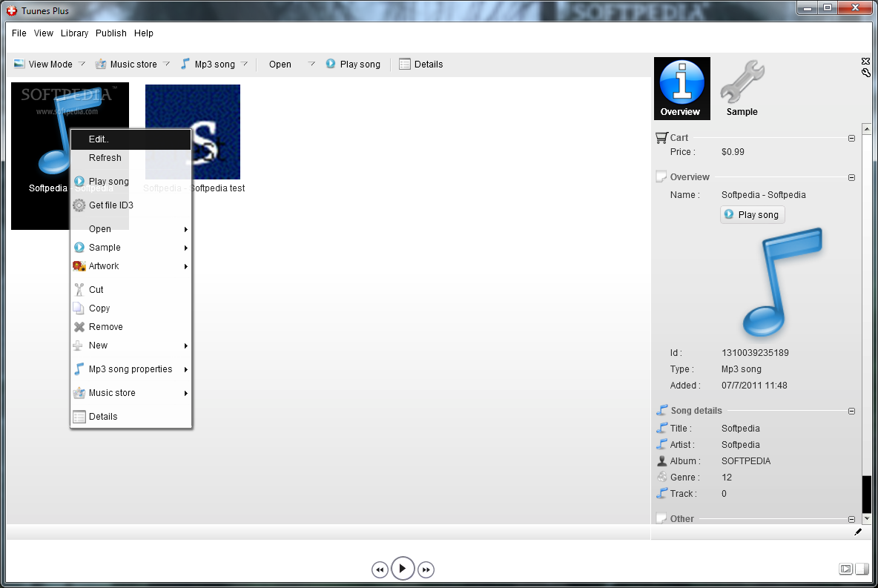Click the Tuunes Plus app icon in title bar

point(12,10)
